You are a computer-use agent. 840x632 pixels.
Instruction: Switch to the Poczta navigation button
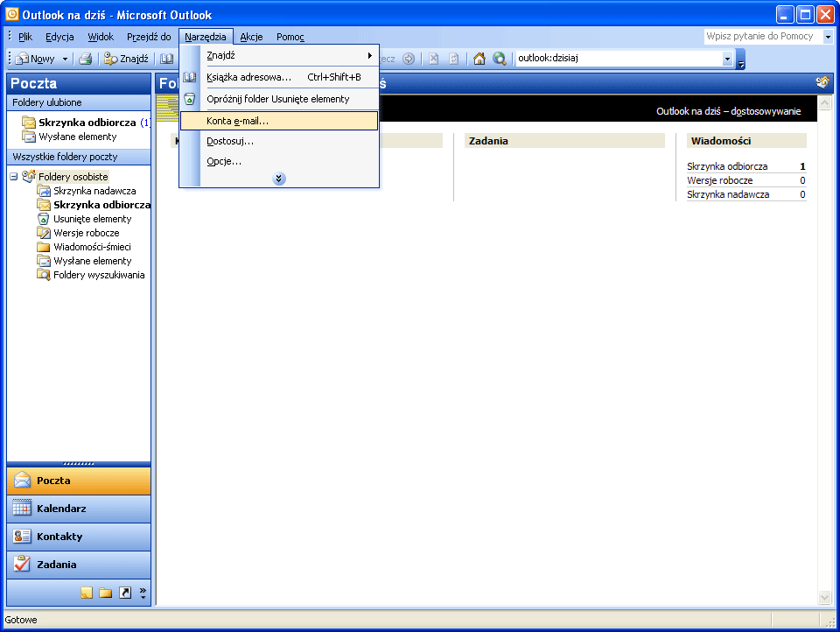pos(79,481)
